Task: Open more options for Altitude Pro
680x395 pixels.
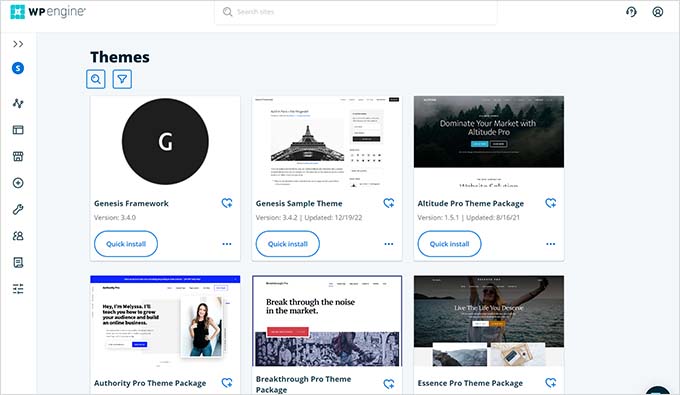Action: point(550,244)
